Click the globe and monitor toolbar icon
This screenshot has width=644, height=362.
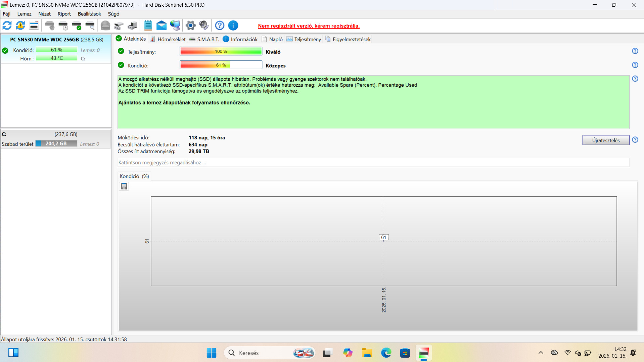[175, 26]
